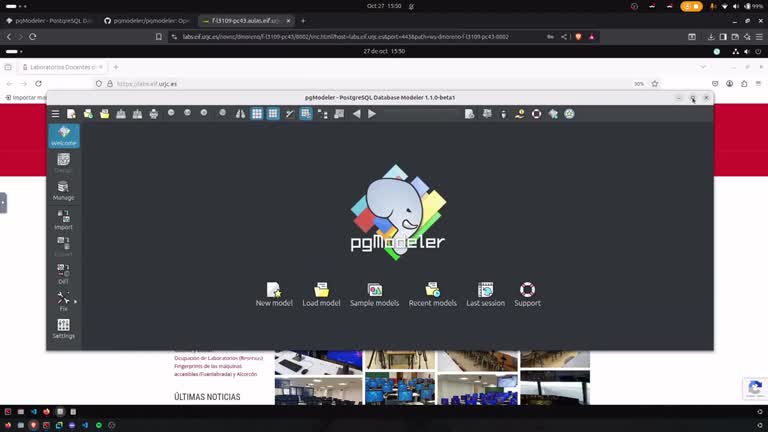Click the yellow open-folder toolbar icon
This screenshot has width=768, height=432.
coord(104,114)
